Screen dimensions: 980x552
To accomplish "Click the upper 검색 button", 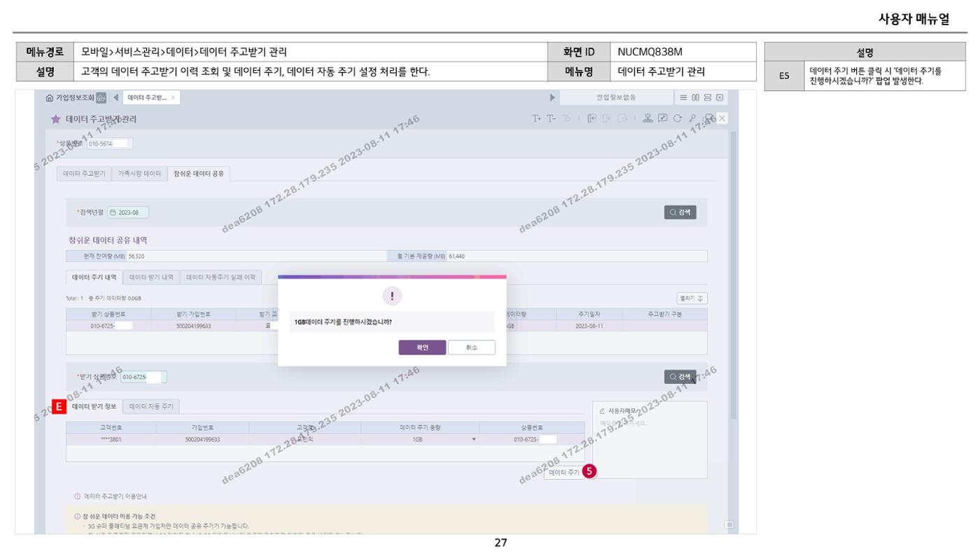I will pos(680,212).
